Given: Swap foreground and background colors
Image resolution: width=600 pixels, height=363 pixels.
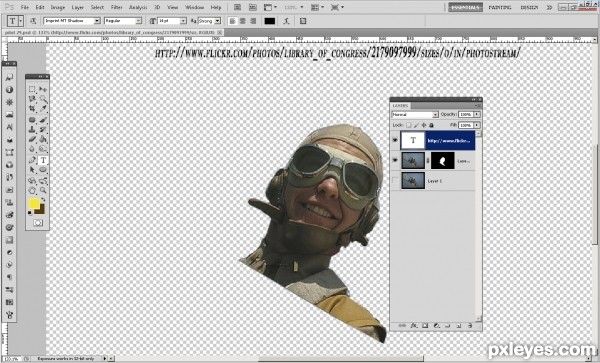Looking at the screenshot, I should pos(43,200).
